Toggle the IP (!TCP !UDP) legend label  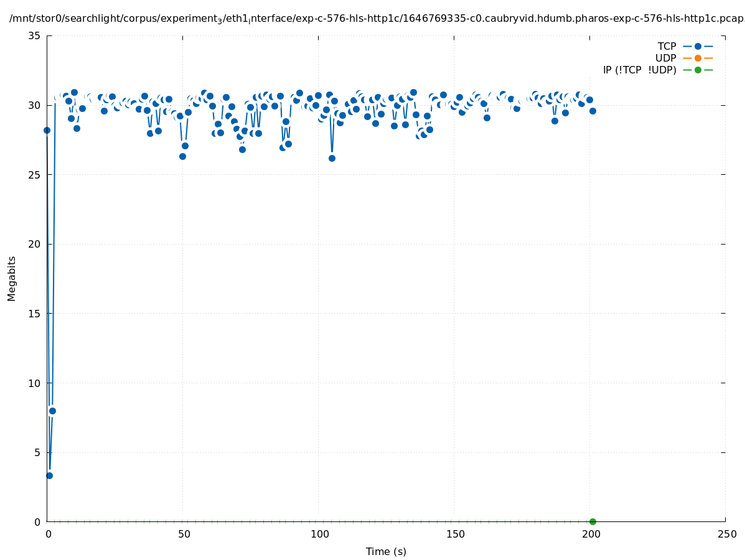(639, 70)
